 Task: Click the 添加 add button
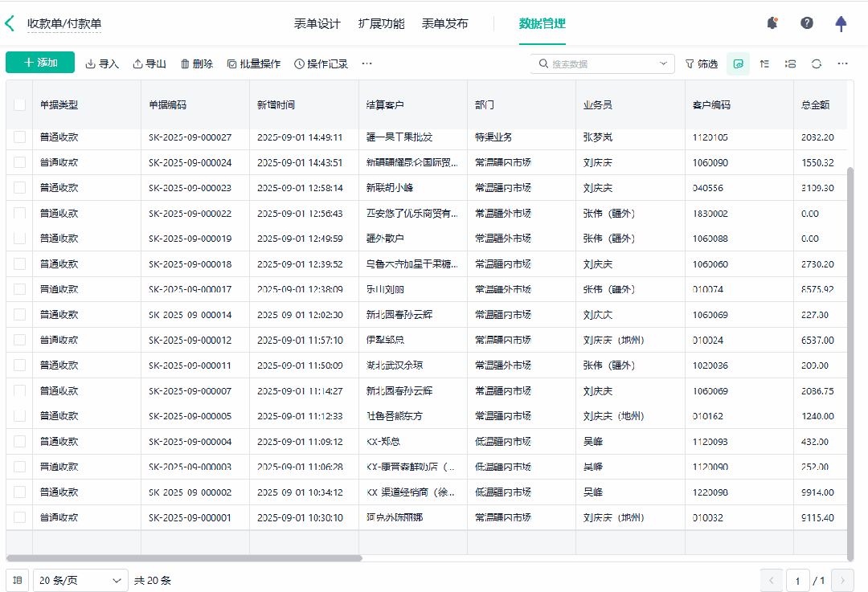pos(40,63)
